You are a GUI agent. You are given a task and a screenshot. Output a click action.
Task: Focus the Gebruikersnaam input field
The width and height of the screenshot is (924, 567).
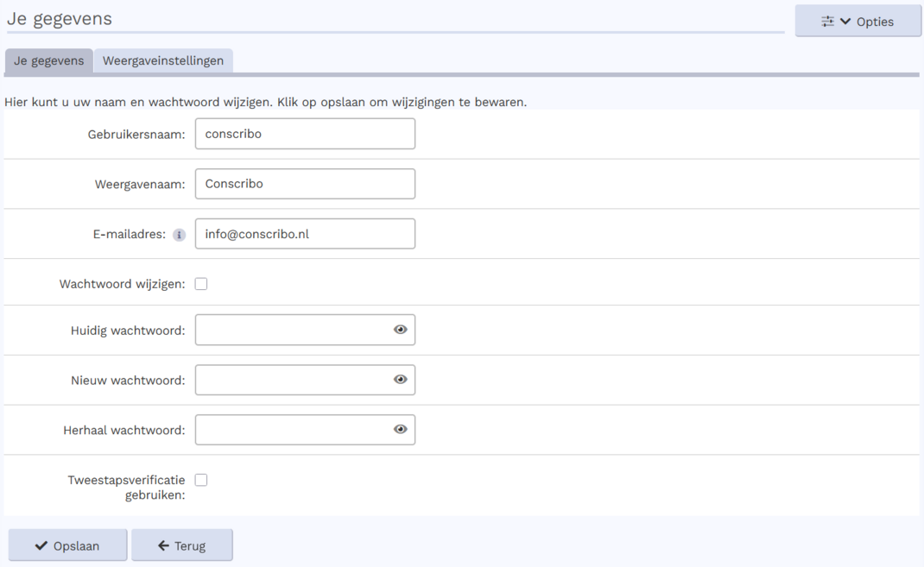tap(305, 134)
